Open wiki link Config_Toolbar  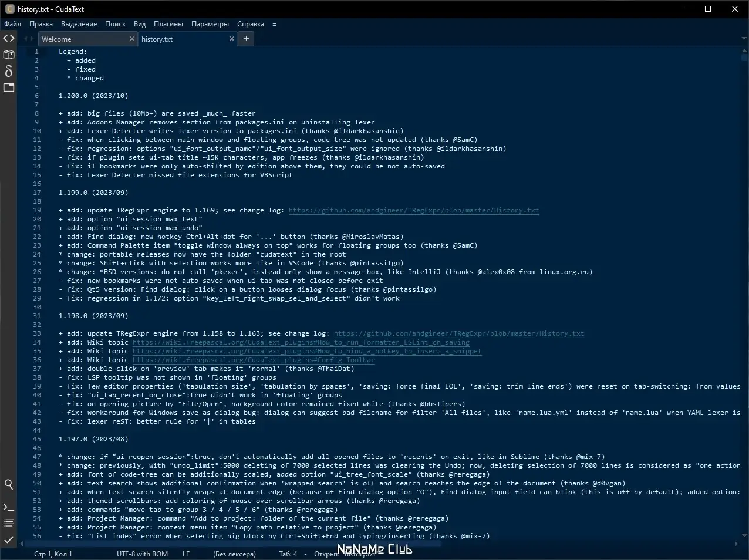254,360
